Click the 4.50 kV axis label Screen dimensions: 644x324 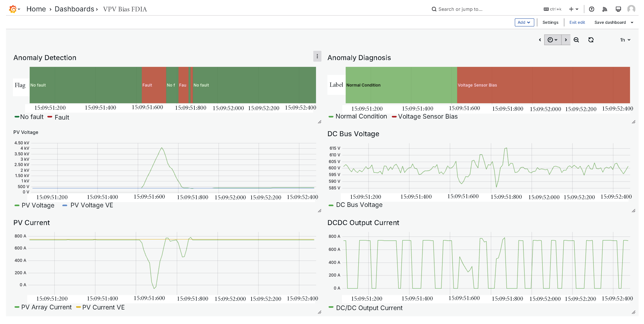[x=21, y=143]
